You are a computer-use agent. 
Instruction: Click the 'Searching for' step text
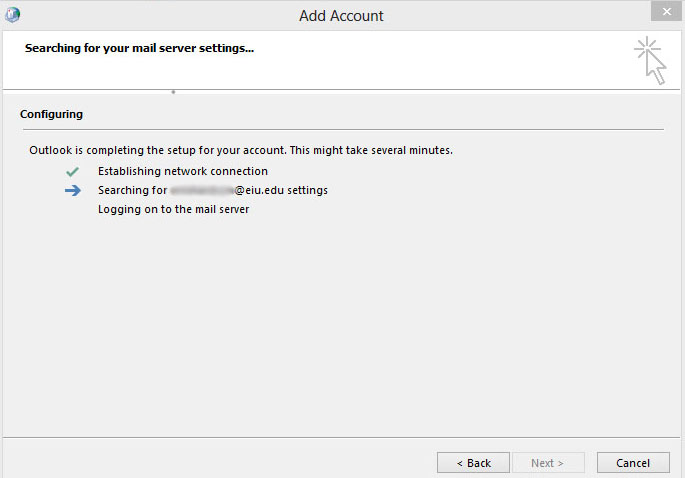tap(132, 190)
